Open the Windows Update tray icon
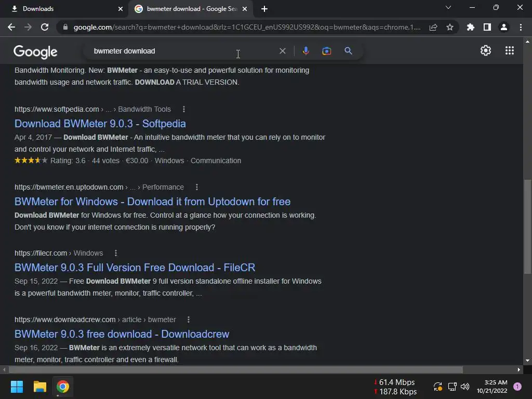This screenshot has width=532, height=399. point(437,387)
